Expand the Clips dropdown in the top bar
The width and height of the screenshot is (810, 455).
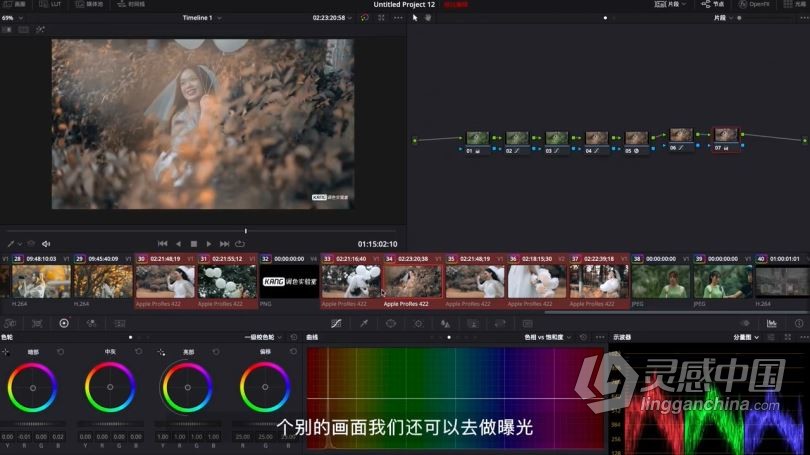[671, 4]
